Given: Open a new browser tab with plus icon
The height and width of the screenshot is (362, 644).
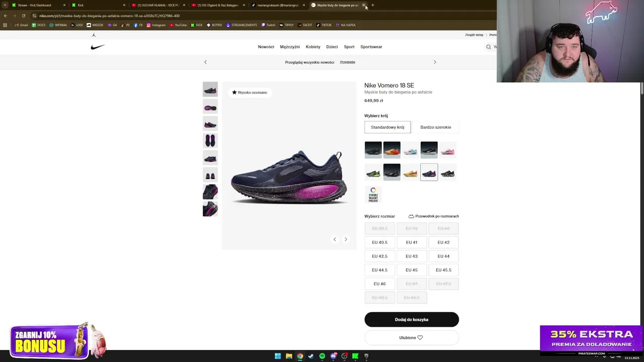Looking at the screenshot, I should click(373, 5).
